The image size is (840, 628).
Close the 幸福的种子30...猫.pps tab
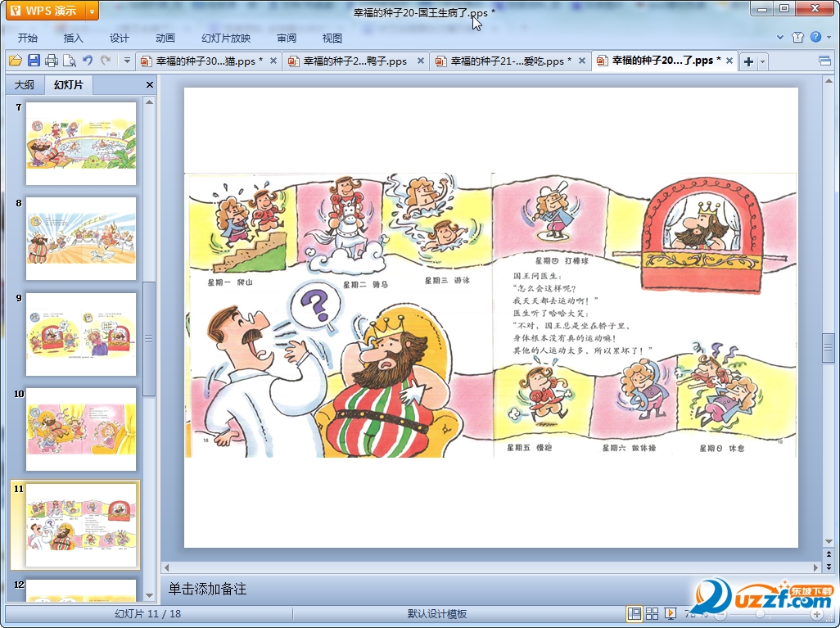pos(273,61)
